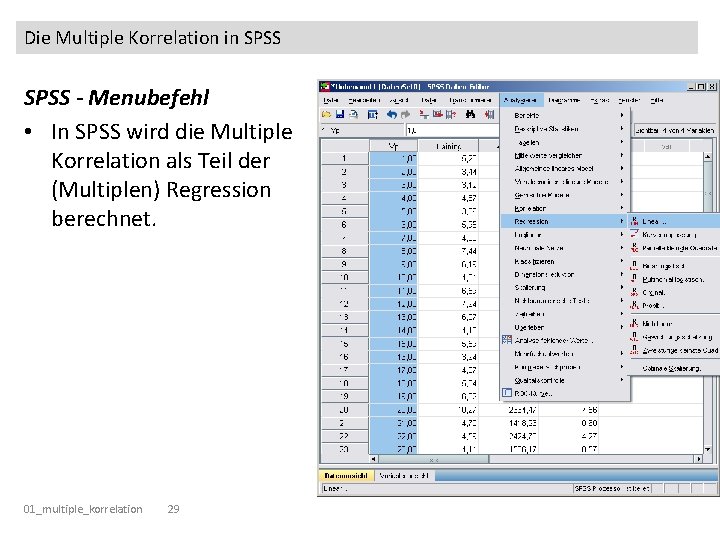Viewport: 720px width, 540px height.
Task: Click the Ordinal regression icon
Action: click(x=634, y=292)
